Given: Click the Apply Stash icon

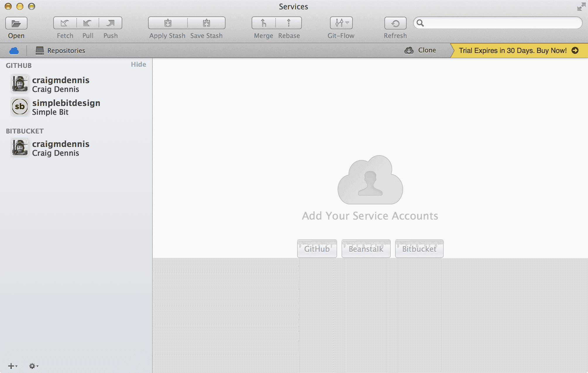Looking at the screenshot, I should pos(168,23).
